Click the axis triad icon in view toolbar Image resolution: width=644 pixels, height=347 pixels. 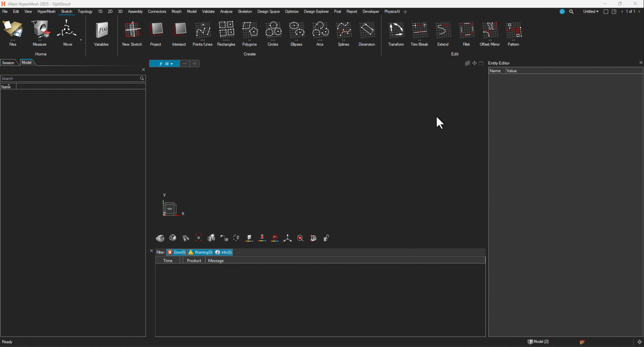(x=287, y=238)
